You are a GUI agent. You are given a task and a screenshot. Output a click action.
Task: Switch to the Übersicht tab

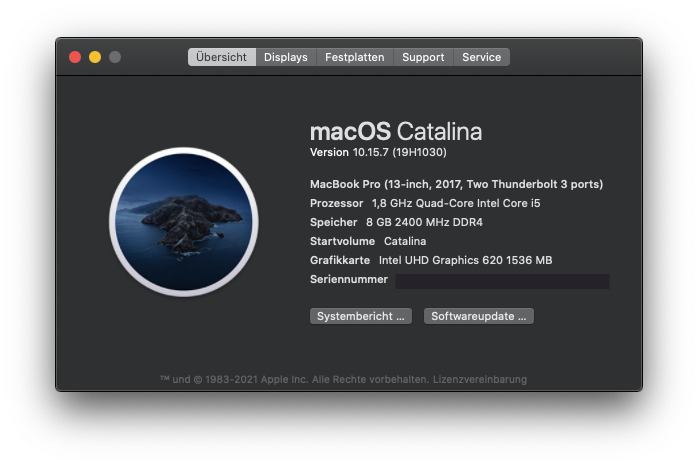(x=222, y=57)
